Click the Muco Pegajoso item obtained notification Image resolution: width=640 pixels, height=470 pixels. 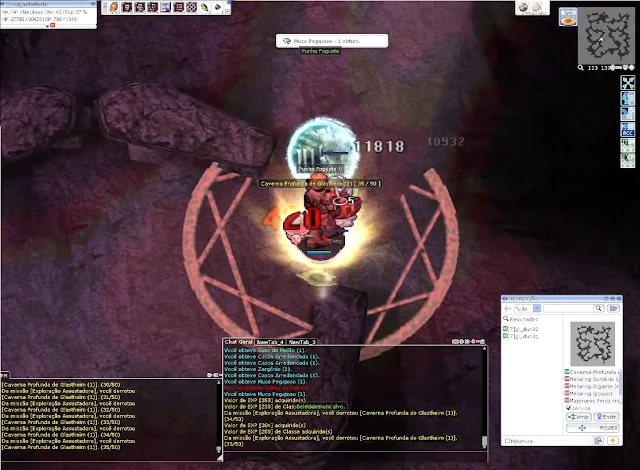(332, 41)
